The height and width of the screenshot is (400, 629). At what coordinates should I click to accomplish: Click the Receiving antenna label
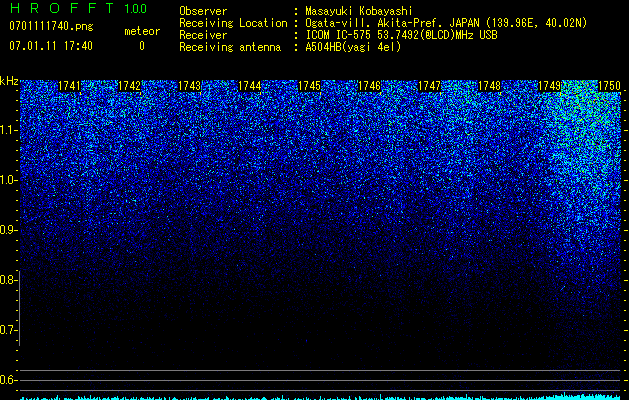click(x=230, y=47)
